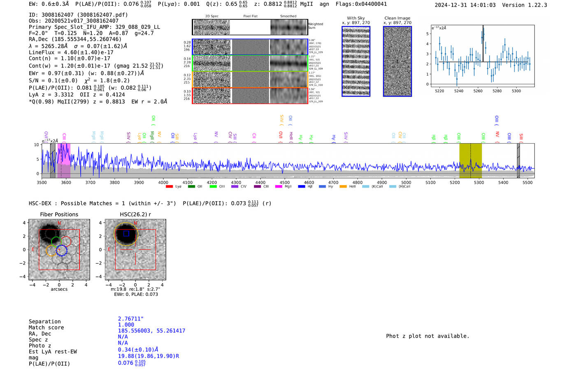Click the green fiber circle in Fiber Positions

(x=56, y=242)
